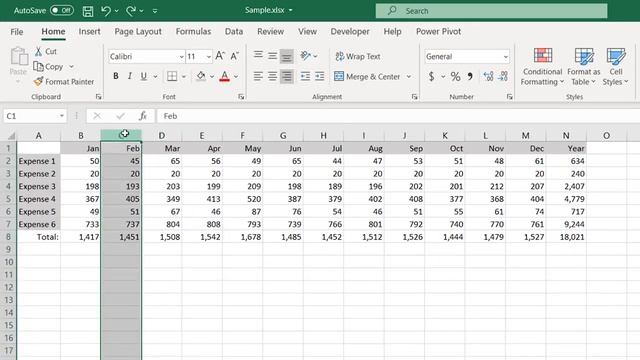Toggle Wrap Text

coord(358,56)
